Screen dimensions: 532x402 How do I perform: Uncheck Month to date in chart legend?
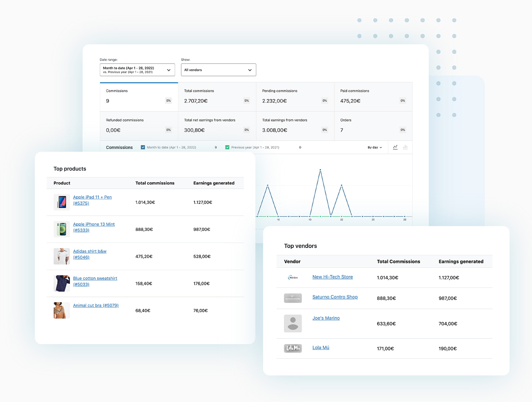[x=143, y=147]
